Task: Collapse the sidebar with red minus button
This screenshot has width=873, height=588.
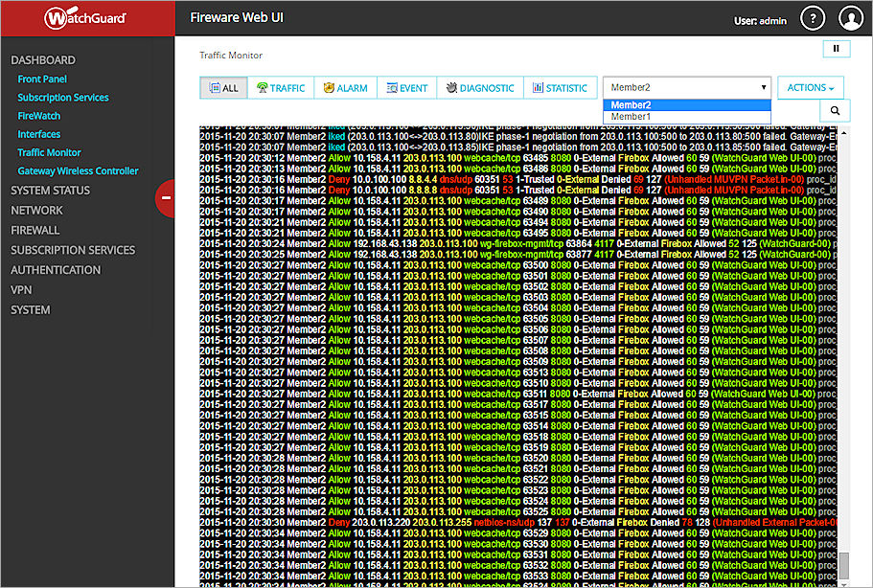Action: click(x=166, y=198)
